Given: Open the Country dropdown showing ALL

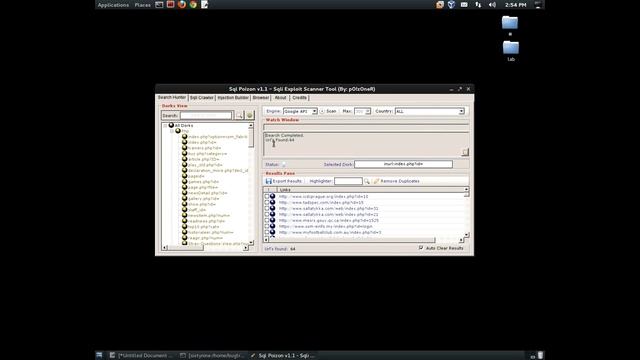Looking at the screenshot, I should (429, 111).
